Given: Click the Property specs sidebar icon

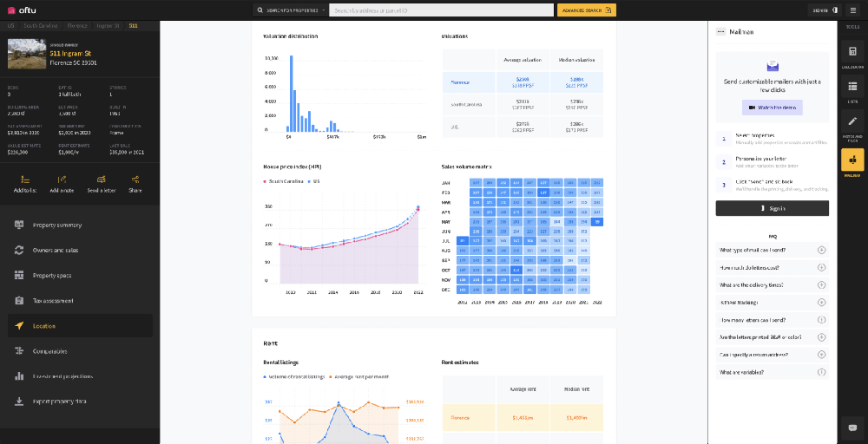Looking at the screenshot, I should click(x=19, y=276).
